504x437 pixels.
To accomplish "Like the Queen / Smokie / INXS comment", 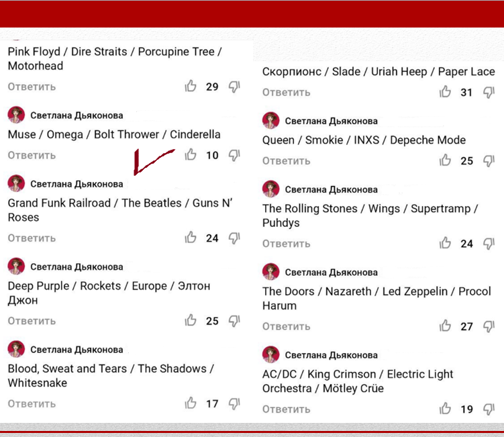I will click(445, 160).
